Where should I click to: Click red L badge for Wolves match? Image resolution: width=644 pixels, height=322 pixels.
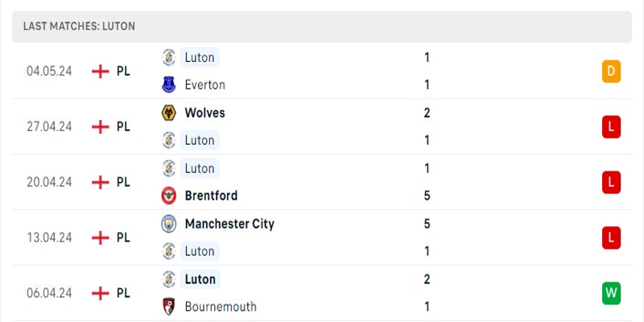[x=611, y=126]
